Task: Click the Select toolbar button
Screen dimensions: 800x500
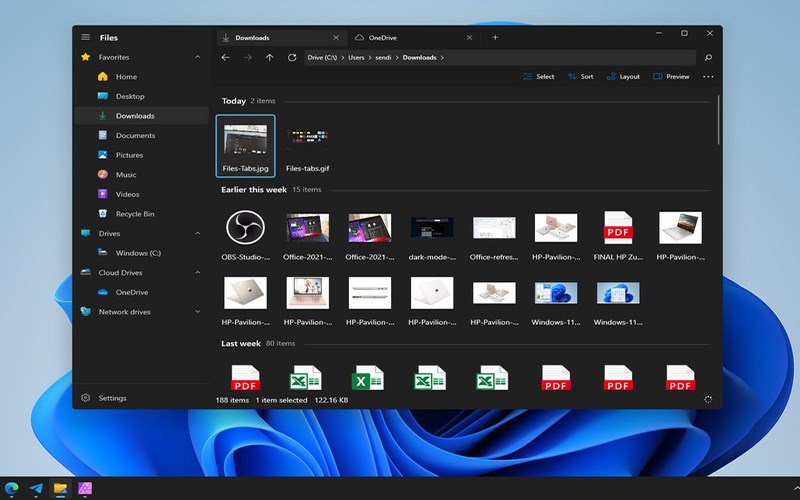Action: tap(539, 77)
